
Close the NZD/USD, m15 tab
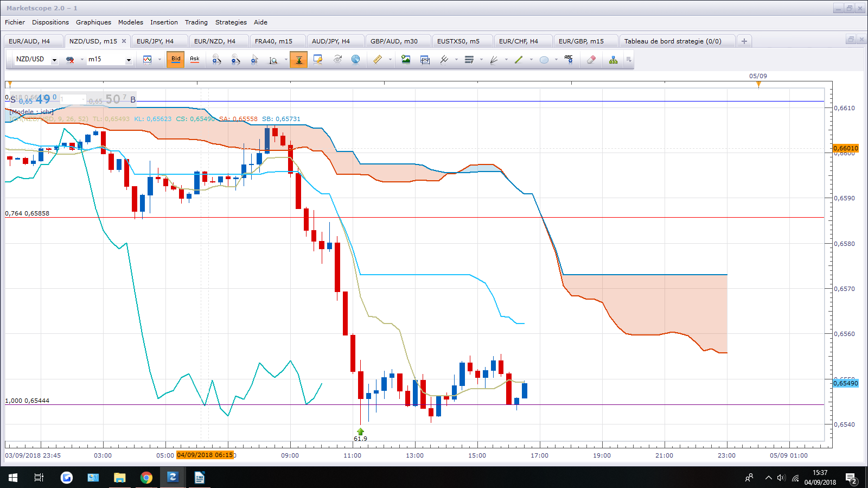click(124, 41)
